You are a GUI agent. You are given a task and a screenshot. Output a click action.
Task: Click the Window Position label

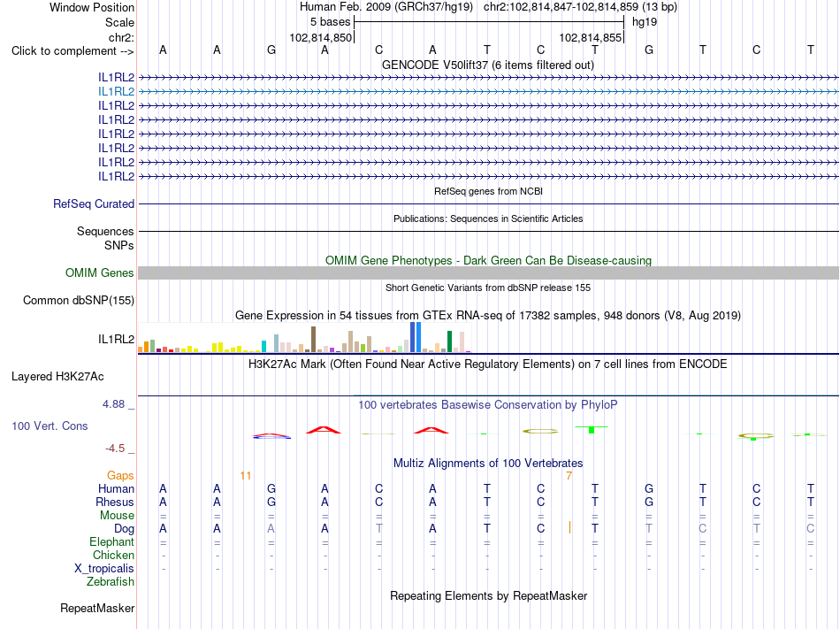[x=92, y=7]
